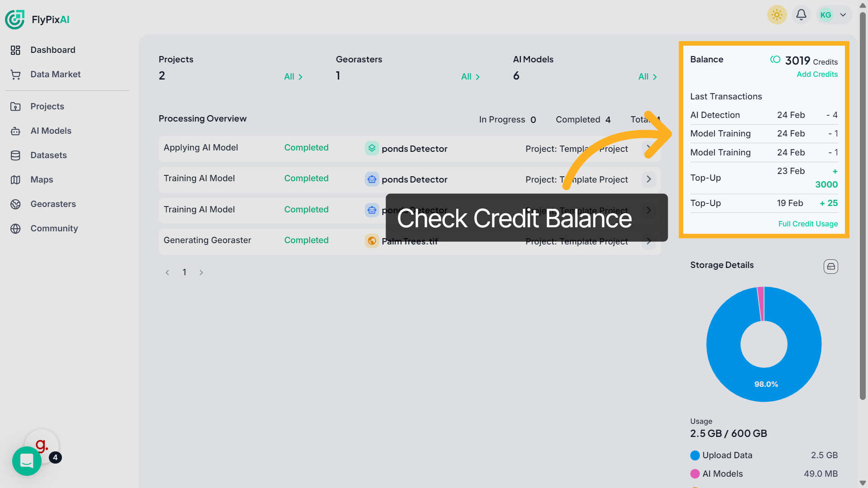Click the AI Models robot icon

[x=15, y=131]
